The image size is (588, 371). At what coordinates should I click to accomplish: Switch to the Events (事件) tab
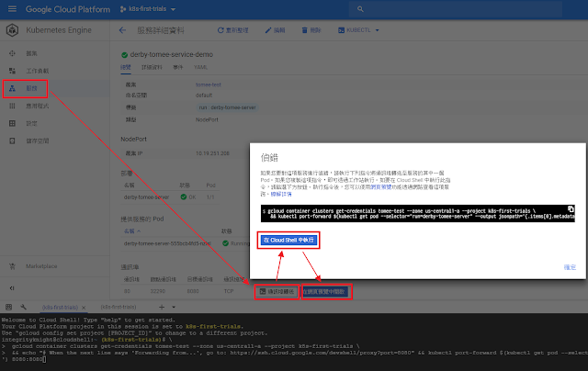(178, 67)
